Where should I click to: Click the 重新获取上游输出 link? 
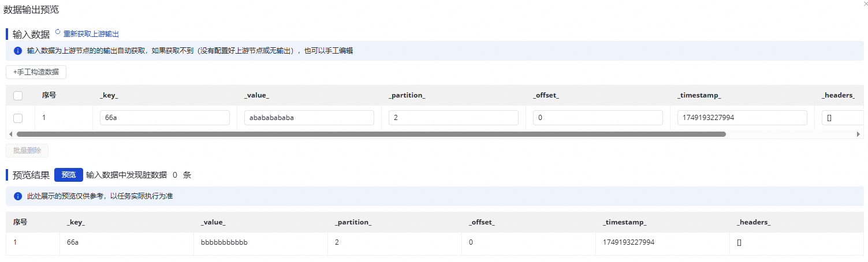pos(91,34)
